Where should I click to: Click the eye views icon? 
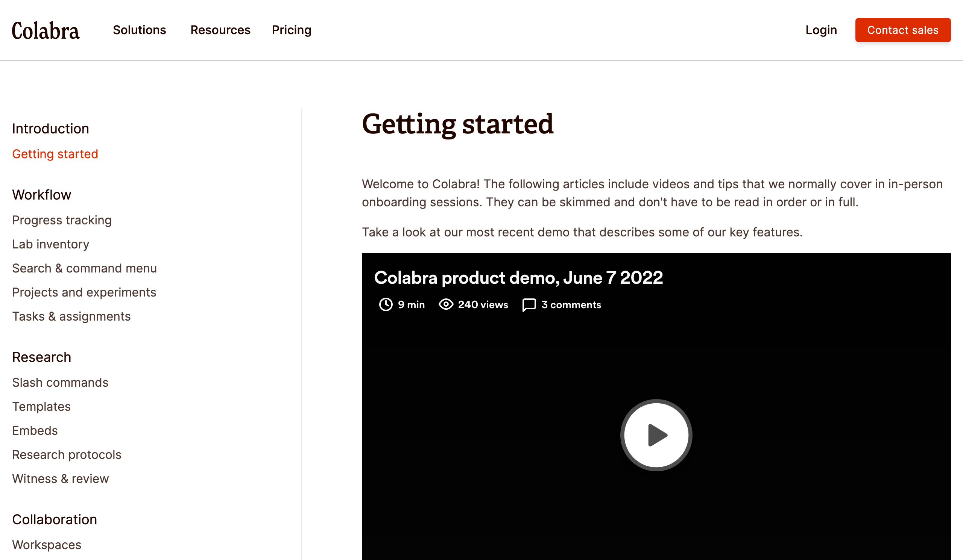click(x=446, y=305)
